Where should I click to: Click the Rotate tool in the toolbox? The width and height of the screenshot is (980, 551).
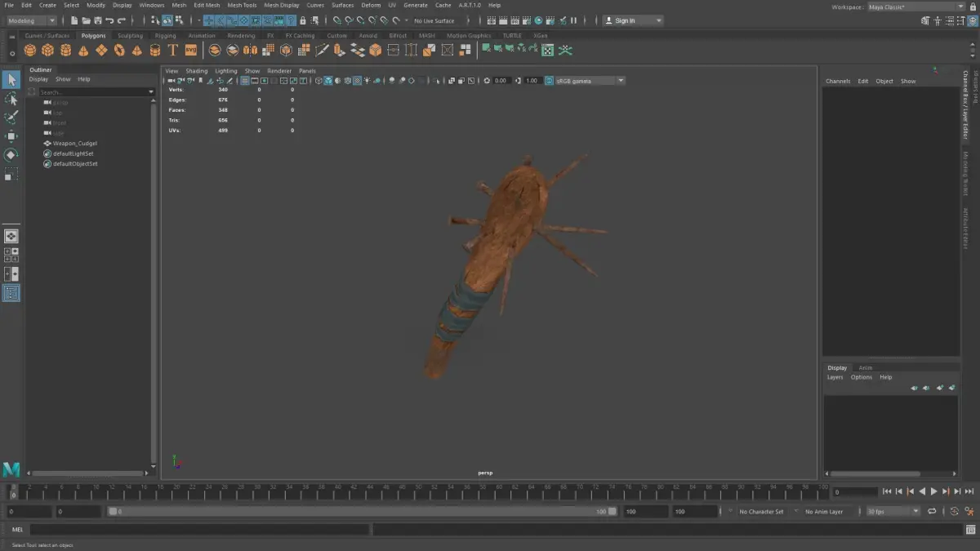[x=11, y=155]
